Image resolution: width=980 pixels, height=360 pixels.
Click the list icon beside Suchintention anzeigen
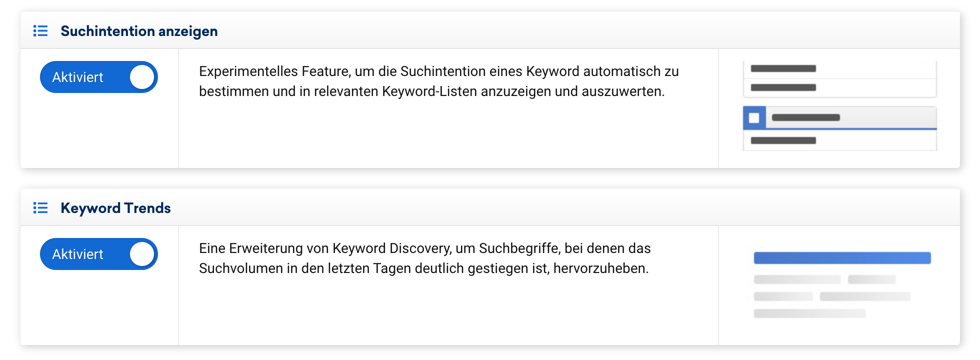coord(40,31)
